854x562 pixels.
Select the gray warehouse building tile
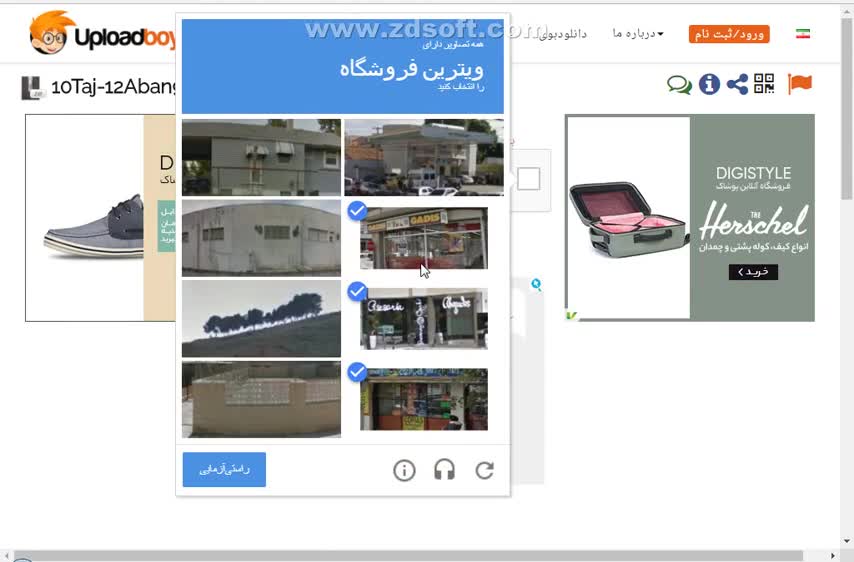tap(261, 238)
